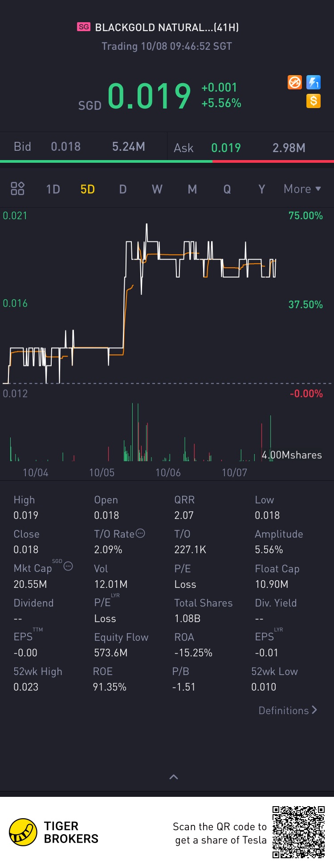Tap the yellow dollar sign badge icon
This screenshot has width=334, height=868.
(314, 101)
